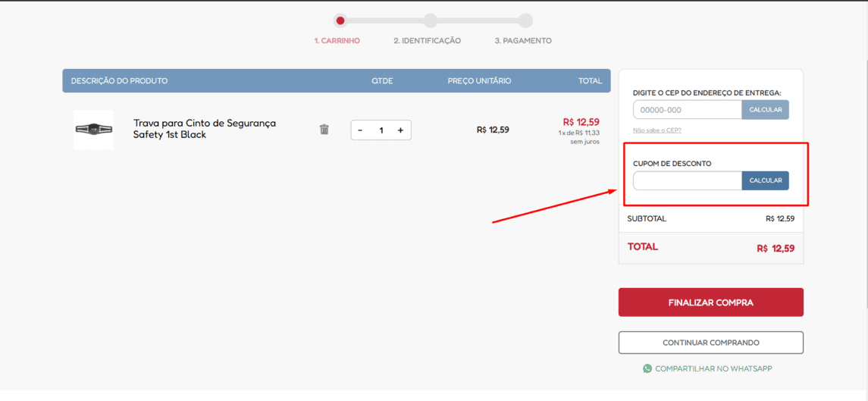Focus the CEP input field

[x=688, y=110]
